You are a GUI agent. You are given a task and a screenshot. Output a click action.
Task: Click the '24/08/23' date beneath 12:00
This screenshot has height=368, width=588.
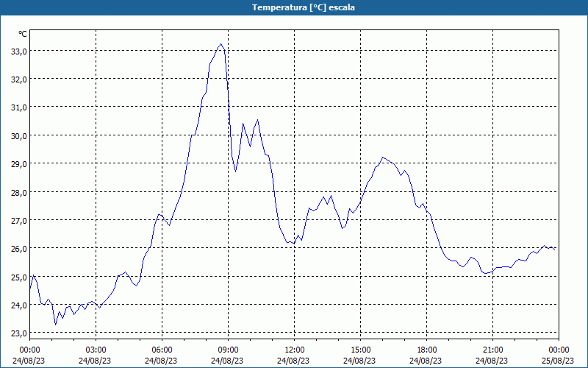point(293,361)
